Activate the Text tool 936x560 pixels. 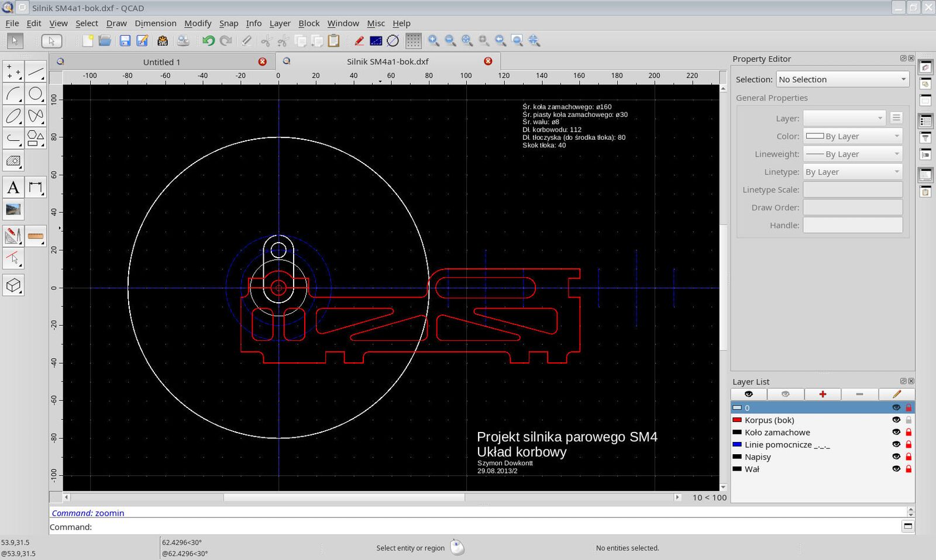point(13,188)
